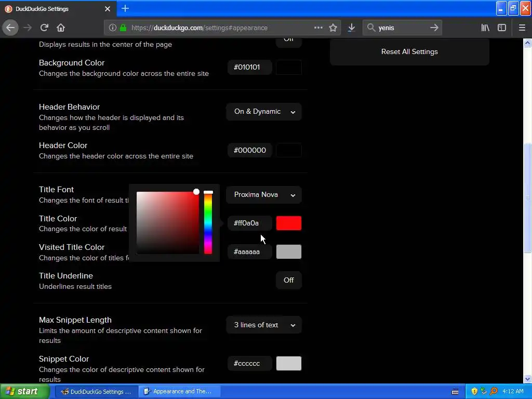Switch to DuckDuckGo Settings taskbar button
This screenshot has height=399, width=532.
(96, 392)
